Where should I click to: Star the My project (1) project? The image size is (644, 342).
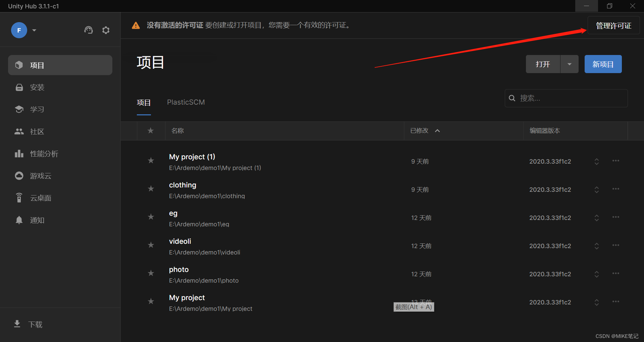click(x=151, y=161)
